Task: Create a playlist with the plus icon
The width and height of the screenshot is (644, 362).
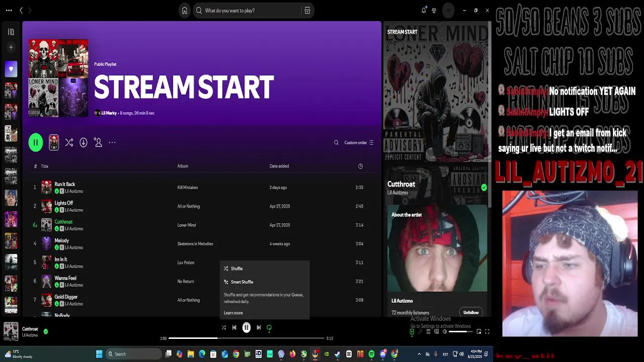Action: pyautogui.click(x=11, y=47)
